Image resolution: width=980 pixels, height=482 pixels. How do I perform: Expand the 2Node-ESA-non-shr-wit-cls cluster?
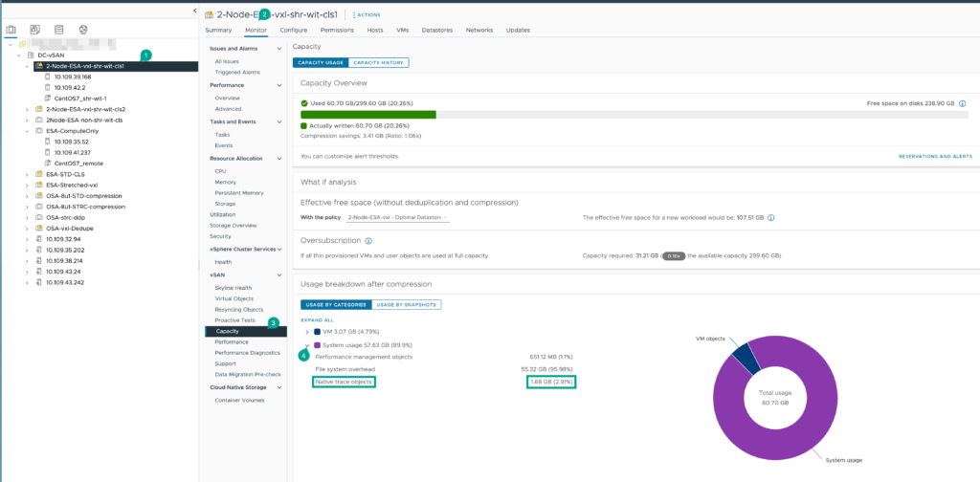point(27,120)
